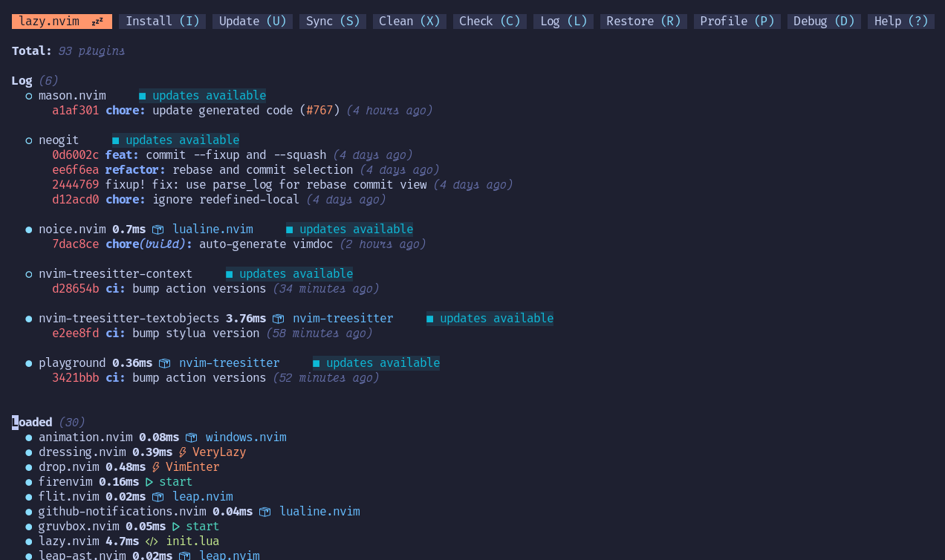945x560 pixels.
Task: Click the VimEnter lightning icon next to drop.nvim
Action: pos(155,466)
